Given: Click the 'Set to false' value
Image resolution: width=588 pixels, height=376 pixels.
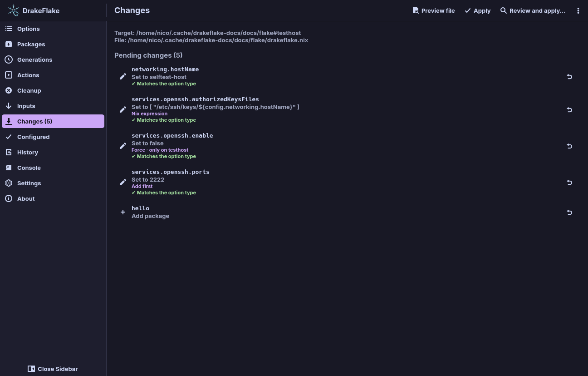Looking at the screenshot, I should tap(147, 143).
